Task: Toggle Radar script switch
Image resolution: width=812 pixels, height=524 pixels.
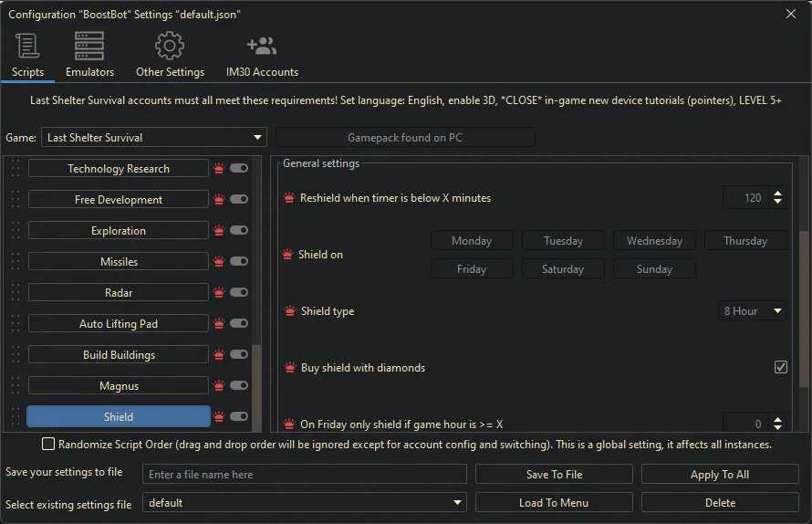Action: pos(239,292)
